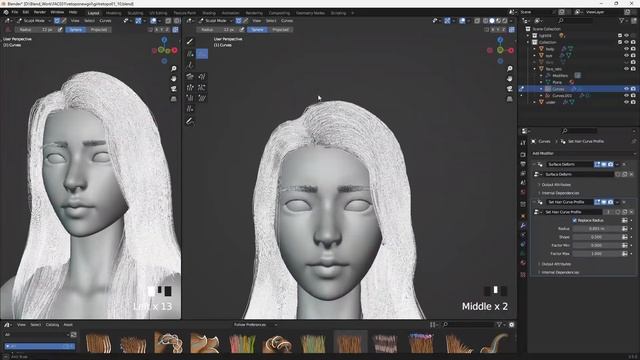Open the All asset library dropdown

(x=36, y=335)
